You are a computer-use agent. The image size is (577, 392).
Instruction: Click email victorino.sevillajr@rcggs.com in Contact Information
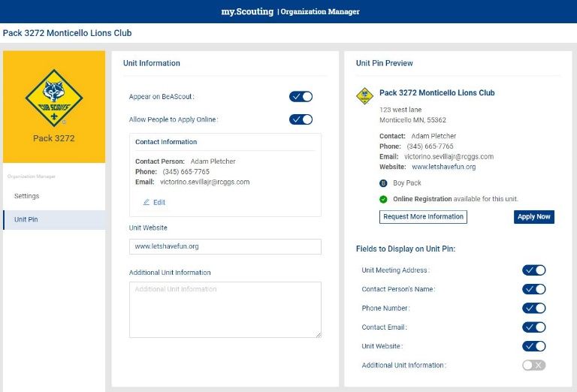coord(204,182)
